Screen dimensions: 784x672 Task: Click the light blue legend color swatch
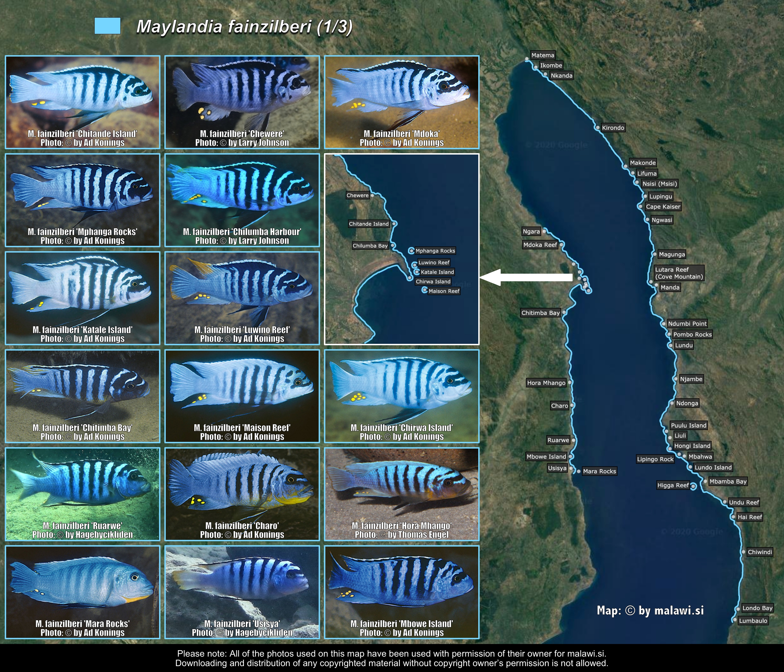click(108, 26)
